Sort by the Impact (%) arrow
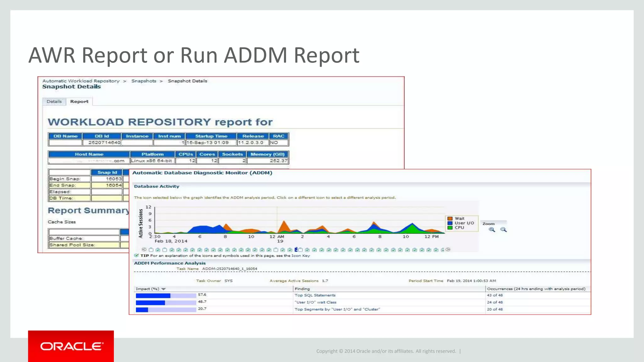 tap(164, 289)
